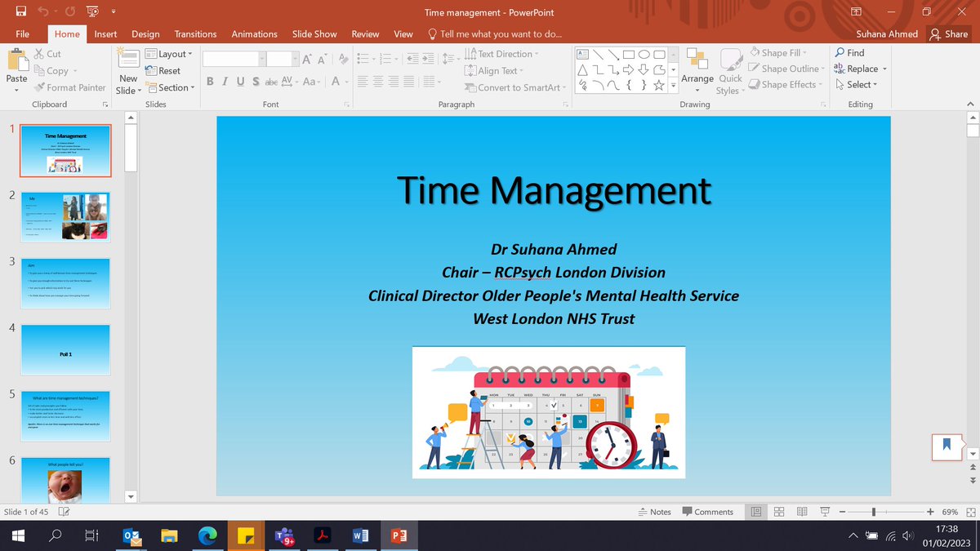Image resolution: width=980 pixels, height=551 pixels.
Task: Click the bookmark icon beside the slide
Action: click(947, 446)
